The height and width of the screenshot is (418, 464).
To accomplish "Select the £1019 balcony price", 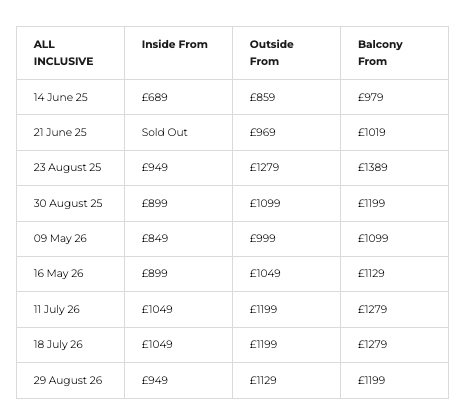I will click(x=372, y=132).
